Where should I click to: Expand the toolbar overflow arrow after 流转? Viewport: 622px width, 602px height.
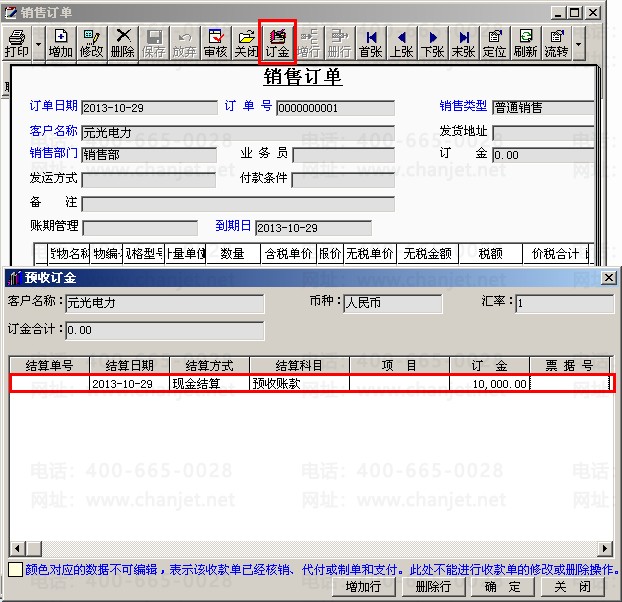[x=579, y=43]
